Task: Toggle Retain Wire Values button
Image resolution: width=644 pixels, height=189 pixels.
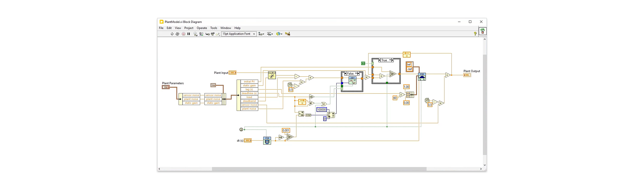Action: point(201,34)
